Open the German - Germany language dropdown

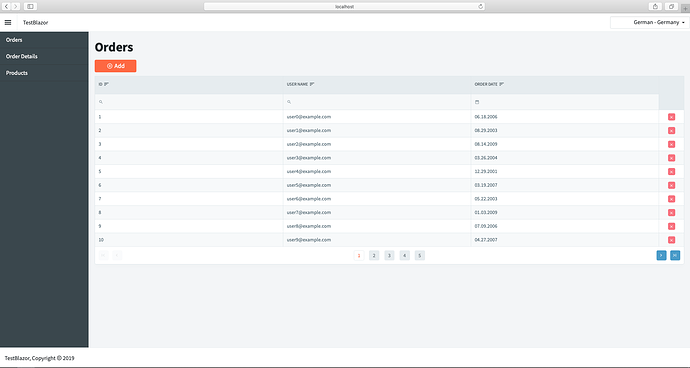[x=650, y=22]
